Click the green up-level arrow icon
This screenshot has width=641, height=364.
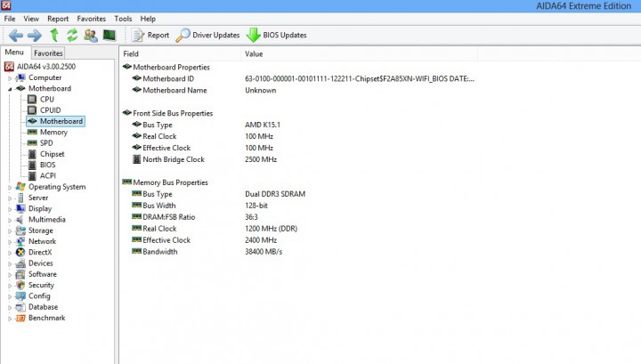[54, 35]
